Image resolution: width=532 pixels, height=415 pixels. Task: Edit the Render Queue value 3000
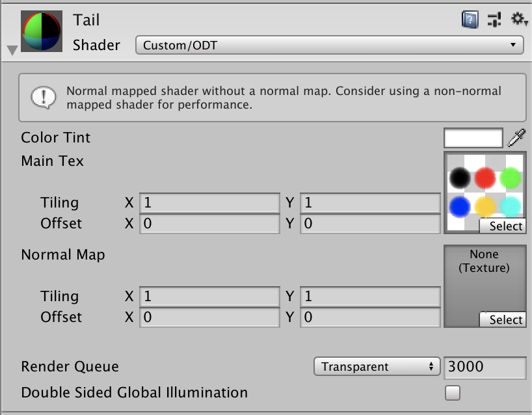[485, 366]
